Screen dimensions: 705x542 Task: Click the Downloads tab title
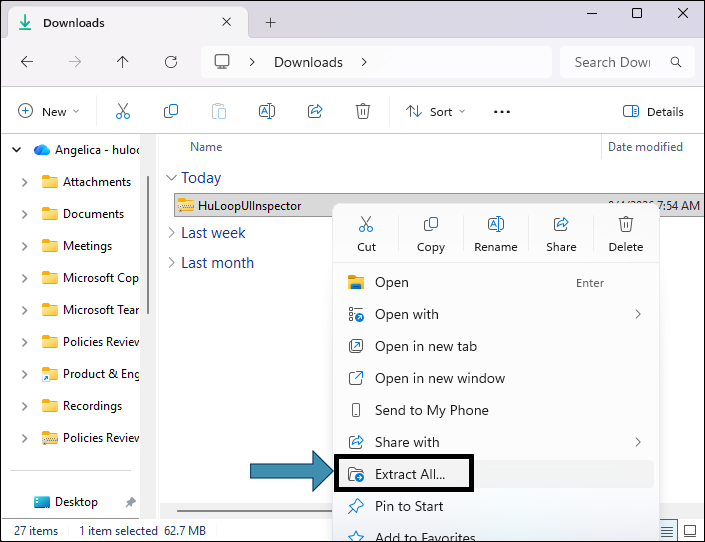tap(74, 22)
